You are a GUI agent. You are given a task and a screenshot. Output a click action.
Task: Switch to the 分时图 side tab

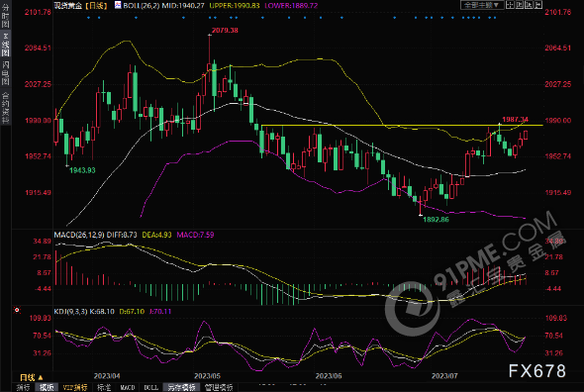pos(5,15)
